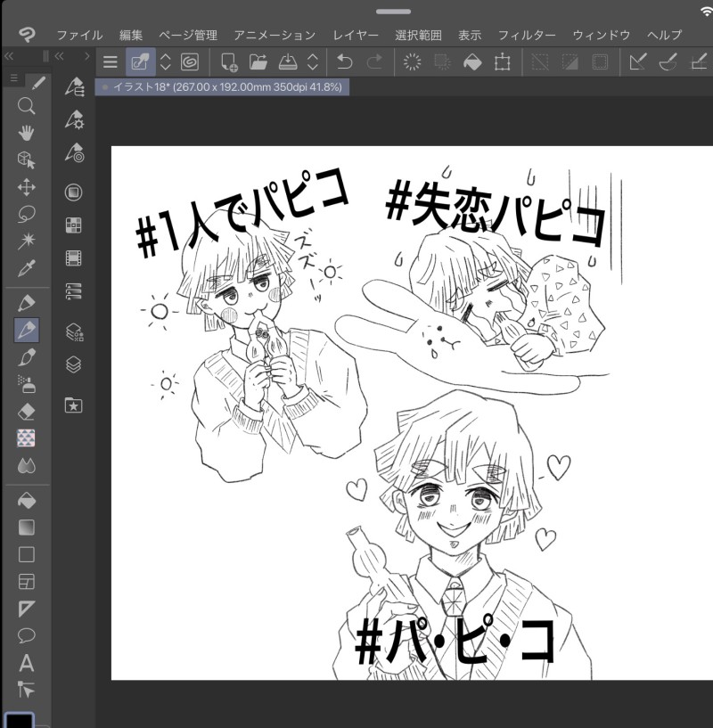The height and width of the screenshot is (728, 713).
Task: Select the Figure rectangle tool
Action: pyautogui.click(x=27, y=554)
